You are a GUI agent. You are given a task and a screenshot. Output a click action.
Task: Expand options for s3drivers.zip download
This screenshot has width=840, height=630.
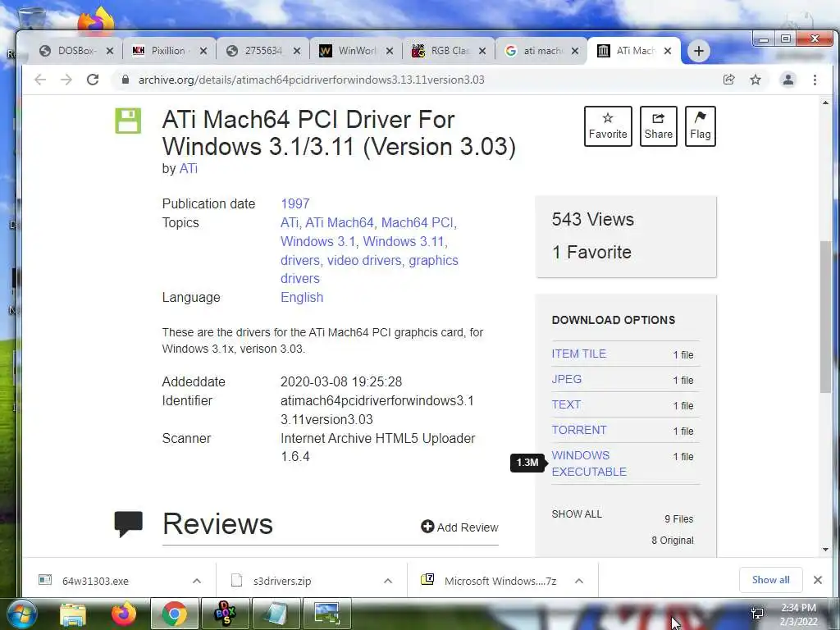click(388, 581)
